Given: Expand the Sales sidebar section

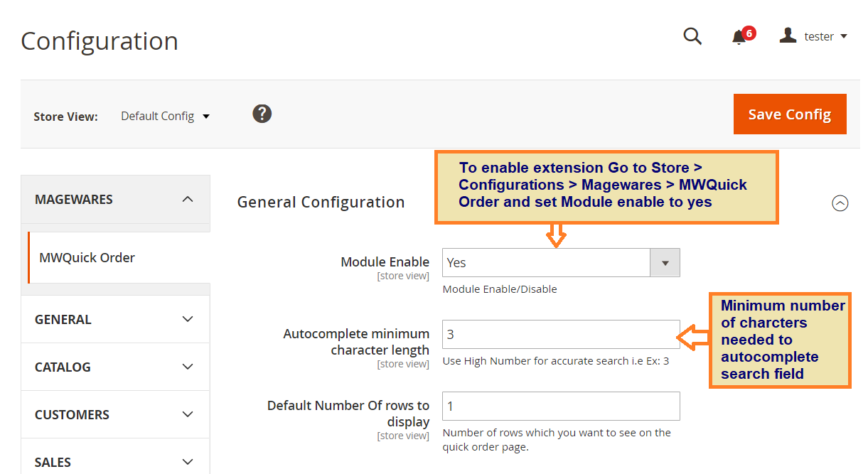Looking at the screenshot, I should [115, 462].
